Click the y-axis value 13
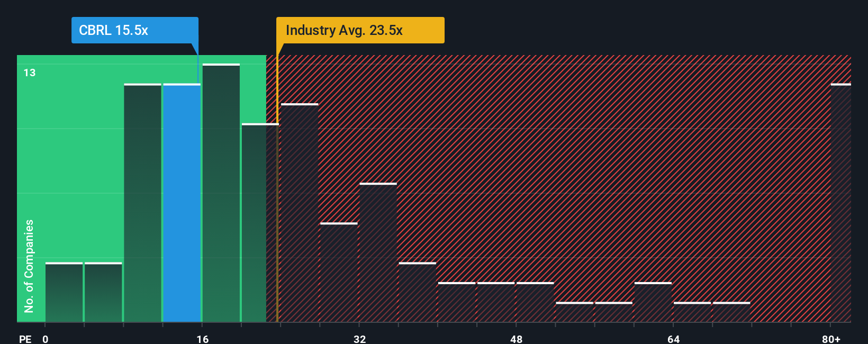 [x=30, y=73]
